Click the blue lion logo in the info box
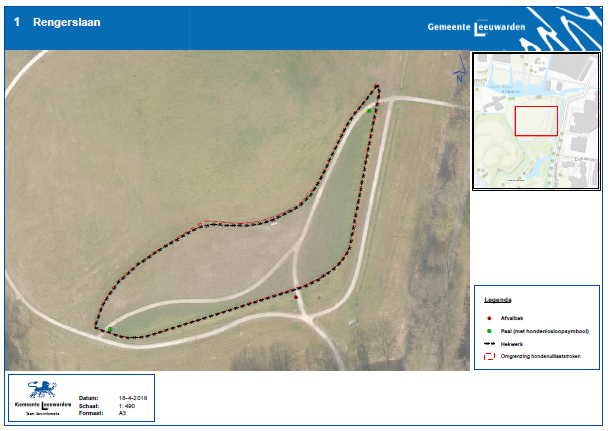Image resolution: width=610 pixels, height=431 pixels. (x=41, y=390)
